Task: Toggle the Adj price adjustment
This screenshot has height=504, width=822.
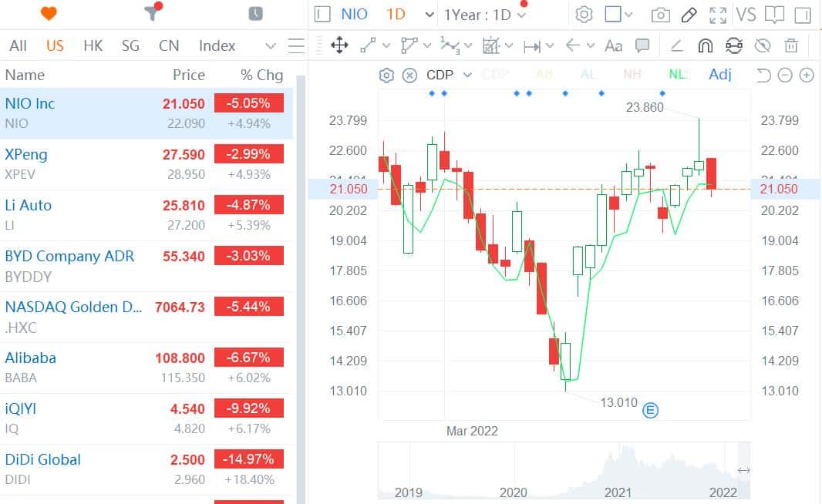Action: pyautogui.click(x=719, y=75)
